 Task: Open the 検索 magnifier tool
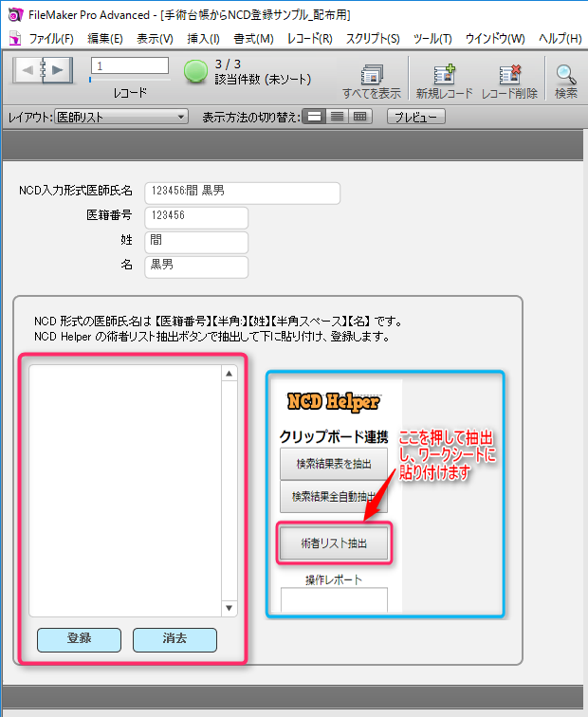(x=566, y=82)
